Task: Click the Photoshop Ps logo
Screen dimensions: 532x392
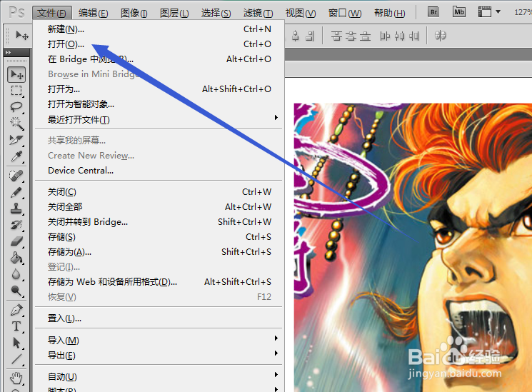Action: tap(17, 13)
